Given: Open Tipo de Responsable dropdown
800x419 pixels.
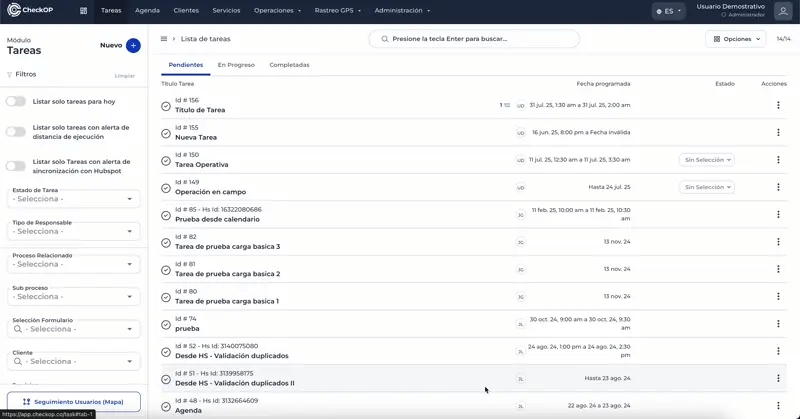Looking at the screenshot, I should coord(73,231).
